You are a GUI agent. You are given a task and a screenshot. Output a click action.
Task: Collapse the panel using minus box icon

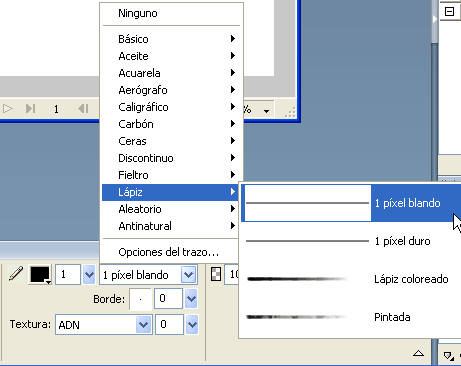click(x=449, y=12)
